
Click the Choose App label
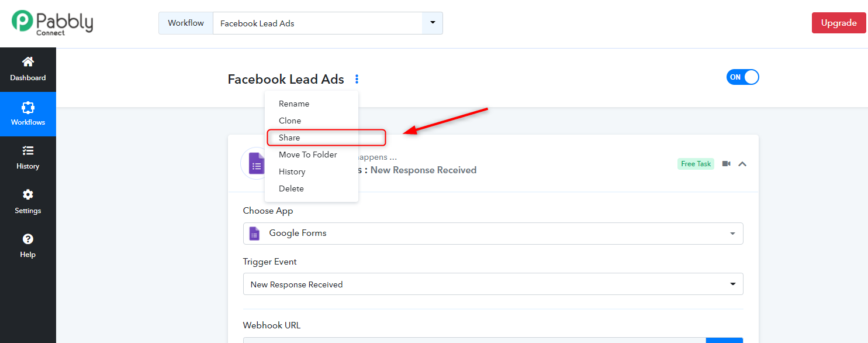[268, 211]
